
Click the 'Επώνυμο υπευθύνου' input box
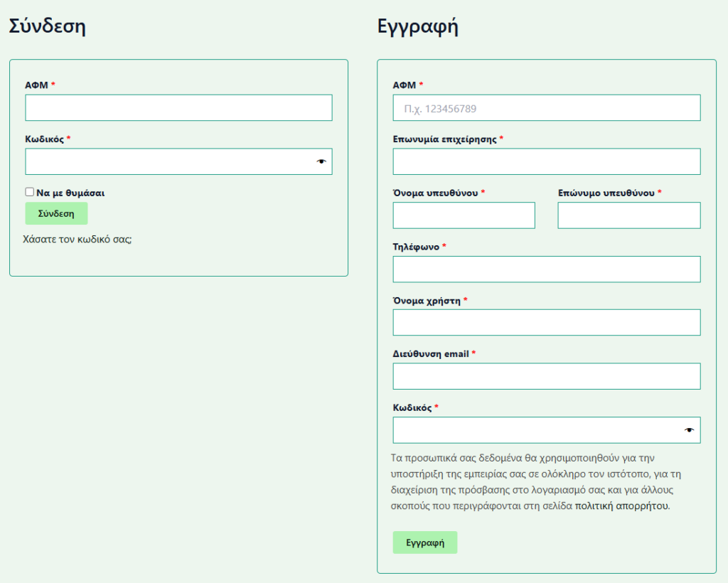628,215
